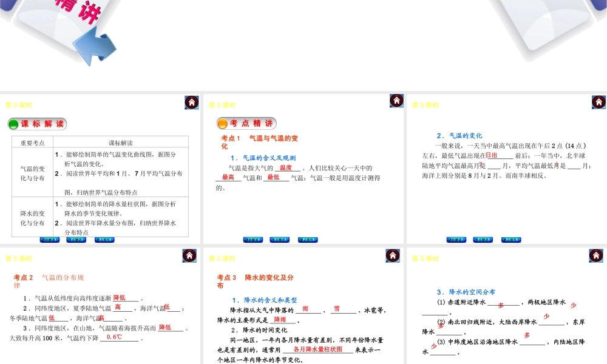
Task: Click the 课标解读 column header inside the table
Action: (x=120, y=143)
